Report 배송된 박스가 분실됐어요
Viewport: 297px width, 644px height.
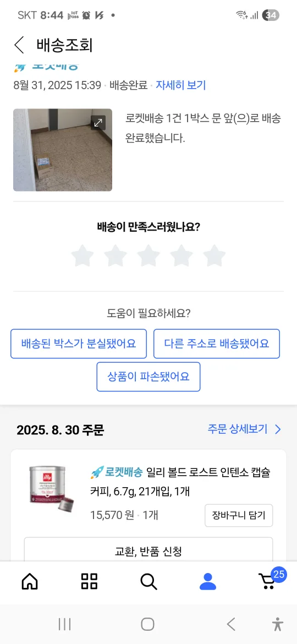point(78,344)
